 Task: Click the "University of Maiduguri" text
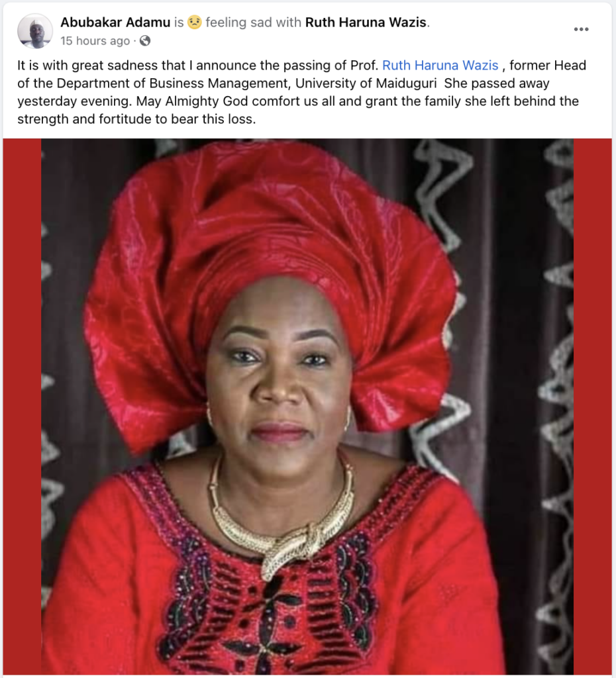pos(366,83)
